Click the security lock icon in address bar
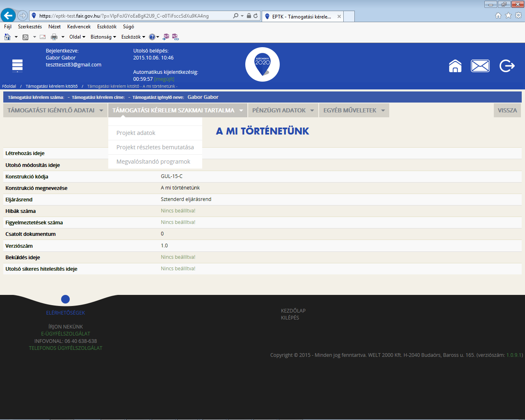This screenshot has width=525, height=420. 249,16
